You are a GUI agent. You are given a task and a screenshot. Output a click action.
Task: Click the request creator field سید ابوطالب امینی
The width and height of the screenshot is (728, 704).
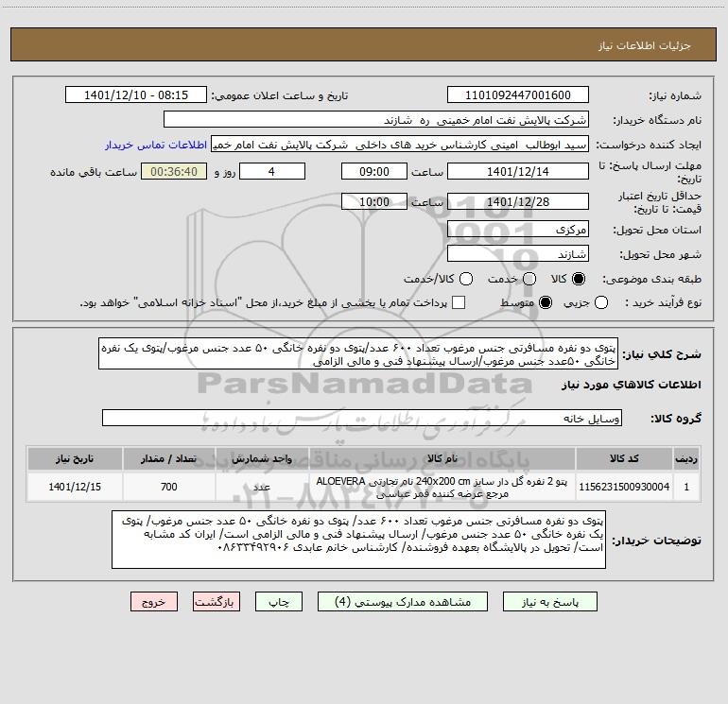tap(400, 145)
